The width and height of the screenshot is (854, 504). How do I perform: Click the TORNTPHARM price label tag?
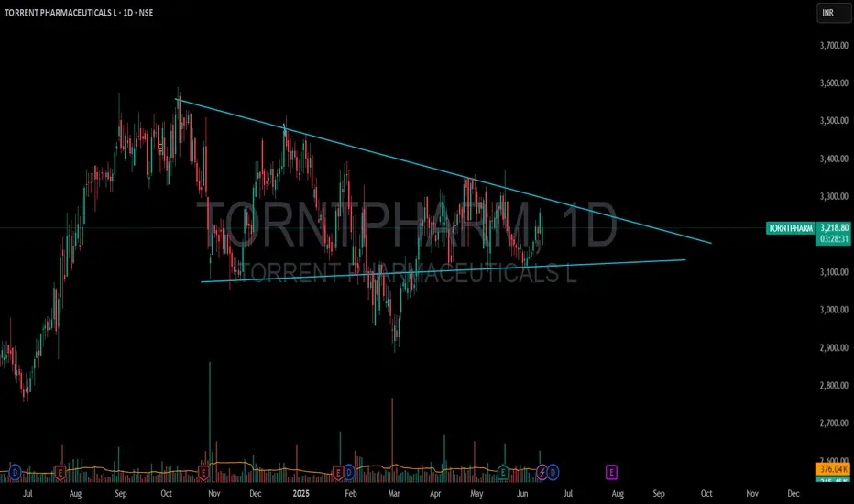(790, 228)
